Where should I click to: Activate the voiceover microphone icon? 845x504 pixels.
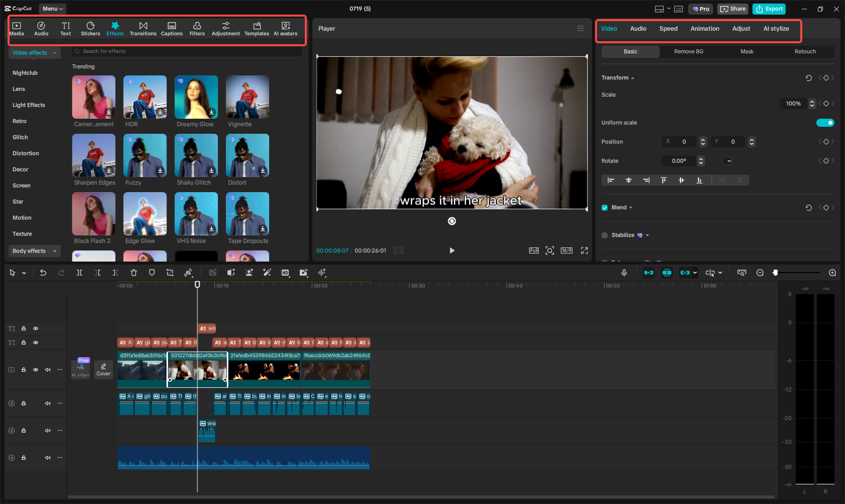point(624,273)
